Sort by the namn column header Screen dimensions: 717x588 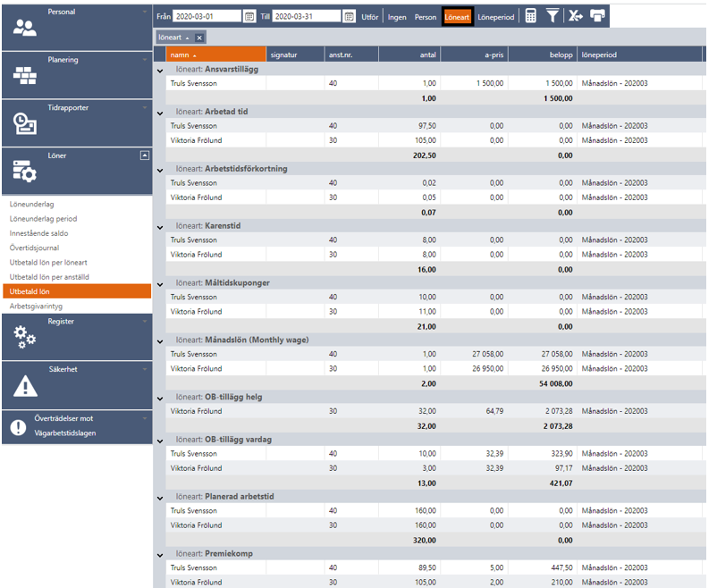tap(215, 55)
